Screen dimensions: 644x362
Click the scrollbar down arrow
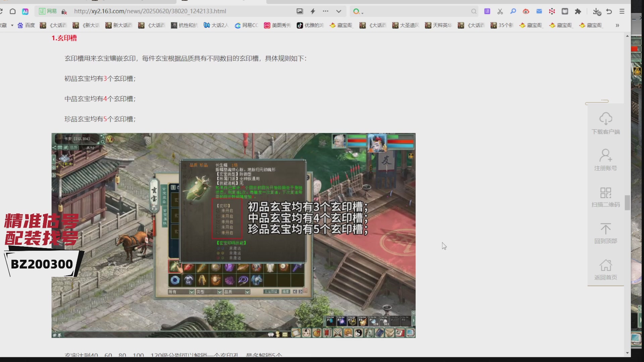(x=627, y=353)
